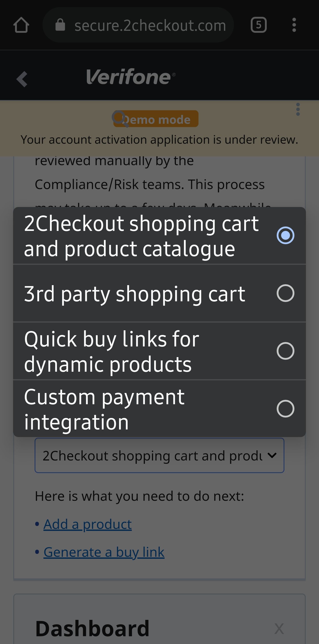Tap the browser home icon
This screenshot has width=319, height=644.
[21, 25]
